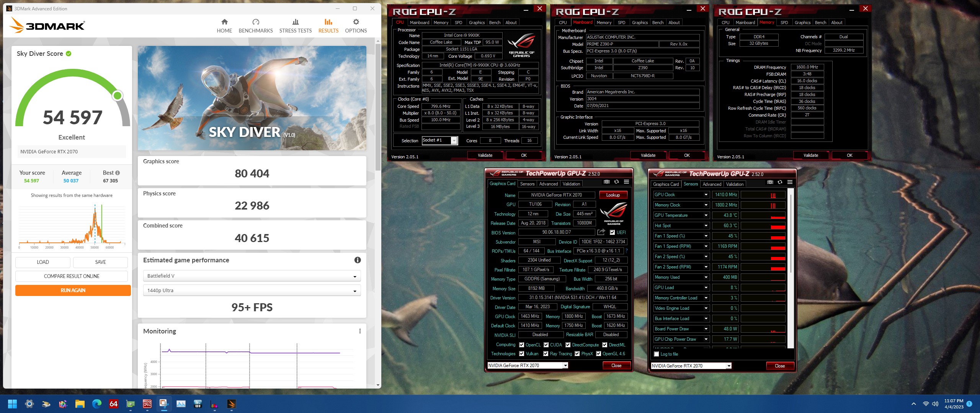Open AIDA64 from the taskbar

[114, 404]
